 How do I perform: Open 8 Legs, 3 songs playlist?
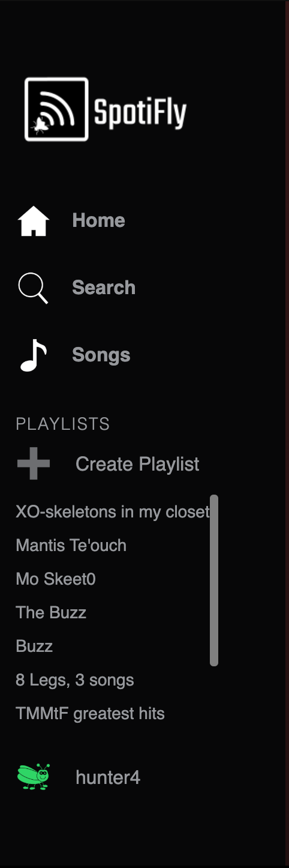[x=75, y=680]
